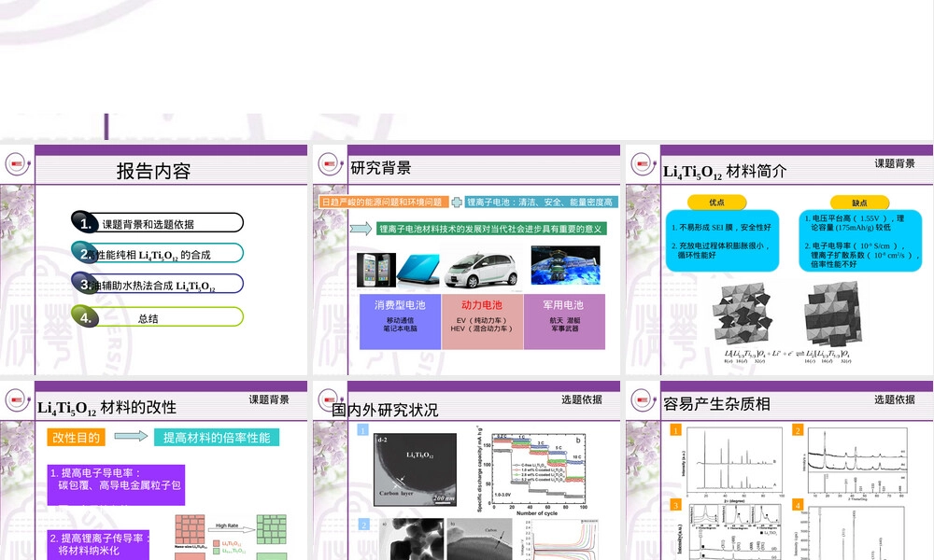Image resolution: width=934 pixels, height=560 pixels.
Task: Click the university logo on 材料简介 slide
Action: pyautogui.click(x=643, y=163)
